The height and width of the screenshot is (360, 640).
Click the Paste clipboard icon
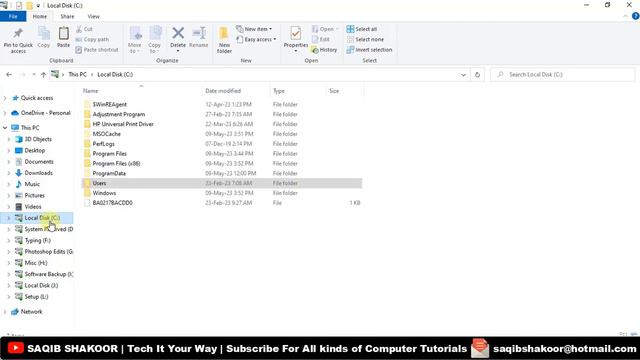[63, 33]
